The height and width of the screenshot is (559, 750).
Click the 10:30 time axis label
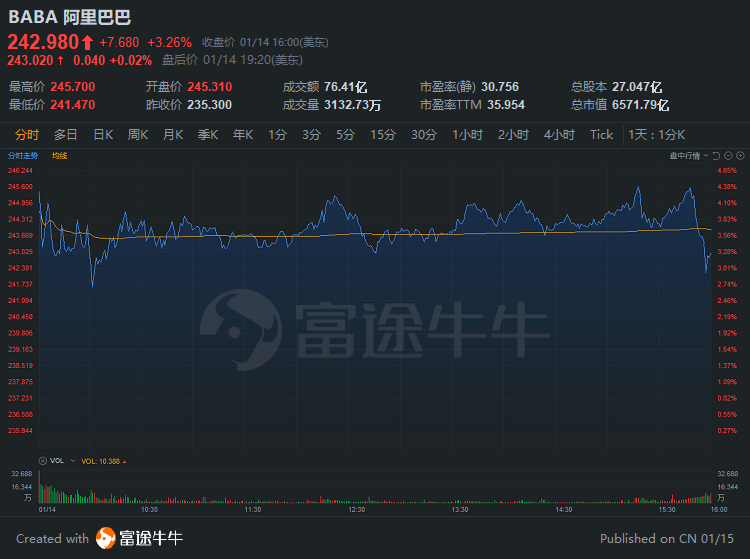[x=149, y=510]
